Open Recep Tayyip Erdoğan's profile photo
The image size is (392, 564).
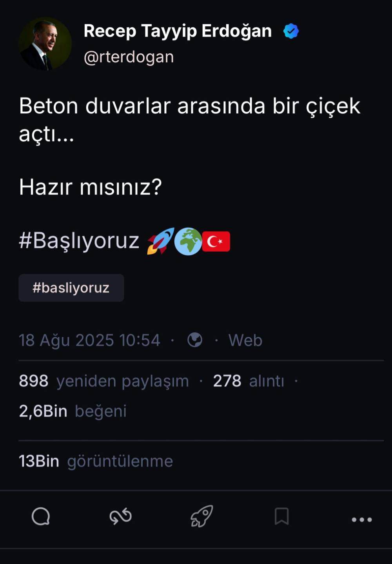point(45,44)
